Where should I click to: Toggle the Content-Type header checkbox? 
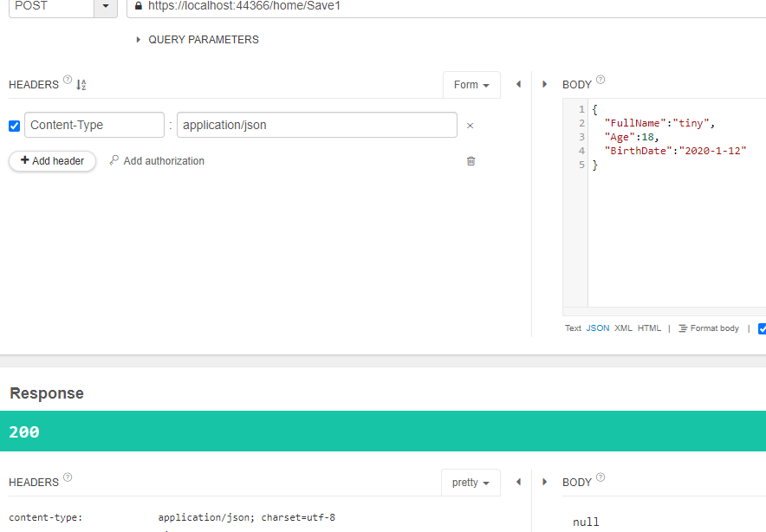[14, 126]
